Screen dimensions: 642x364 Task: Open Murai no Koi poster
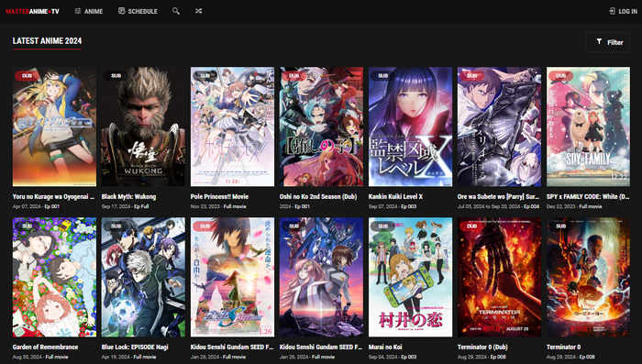coord(410,277)
